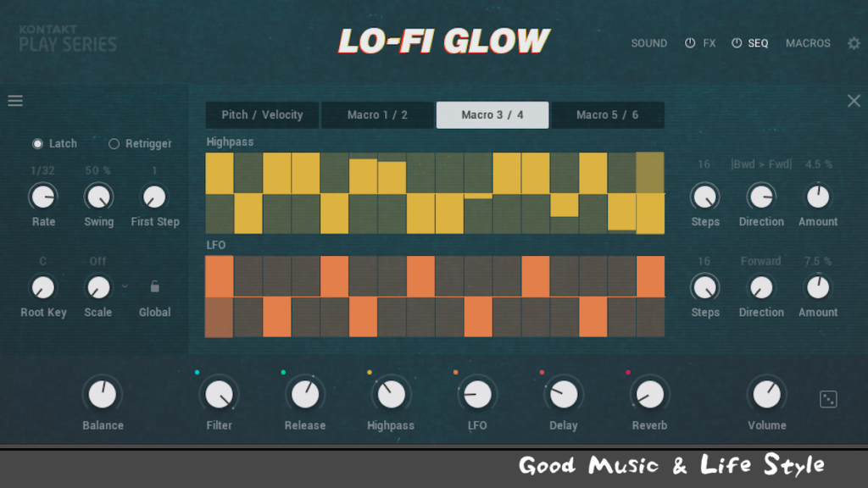The width and height of the screenshot is (868, 488).
Task: Click the yellow dot above Highpass knob
Action: click(x=370, y=373)
